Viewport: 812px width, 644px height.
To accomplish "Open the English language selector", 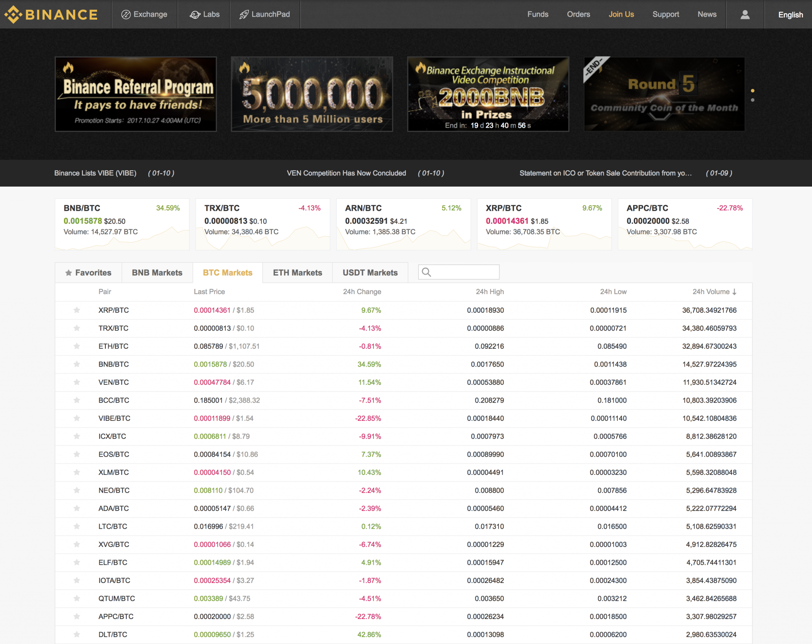I will tap(790, 15).
